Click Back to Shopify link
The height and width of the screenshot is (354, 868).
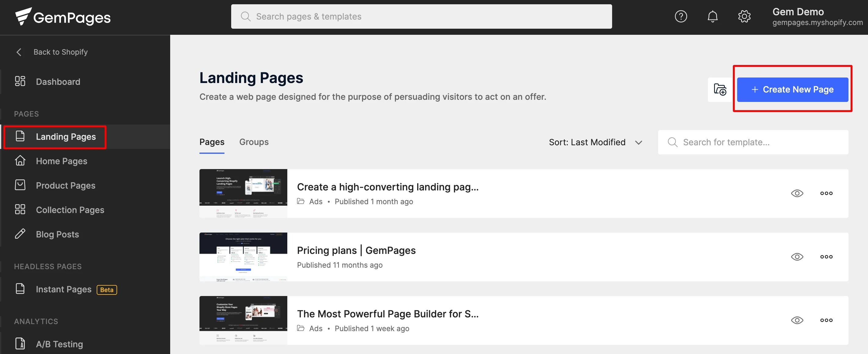coord(60,52)
